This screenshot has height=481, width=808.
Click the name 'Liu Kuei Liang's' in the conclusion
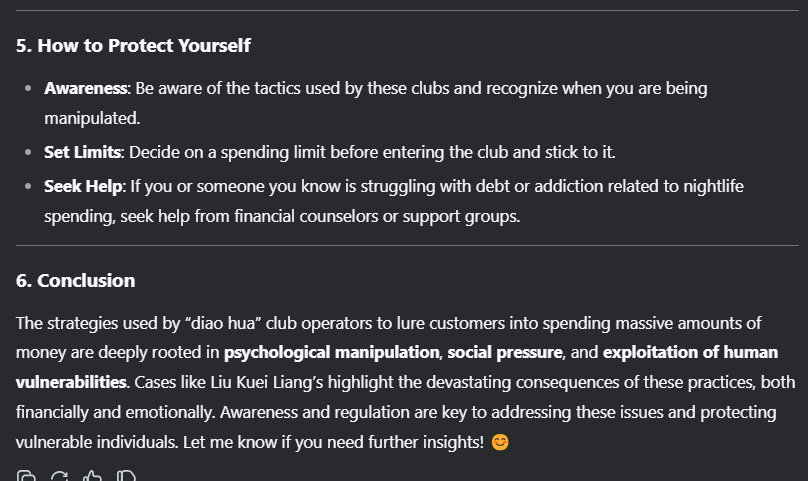tap(267, 382)
